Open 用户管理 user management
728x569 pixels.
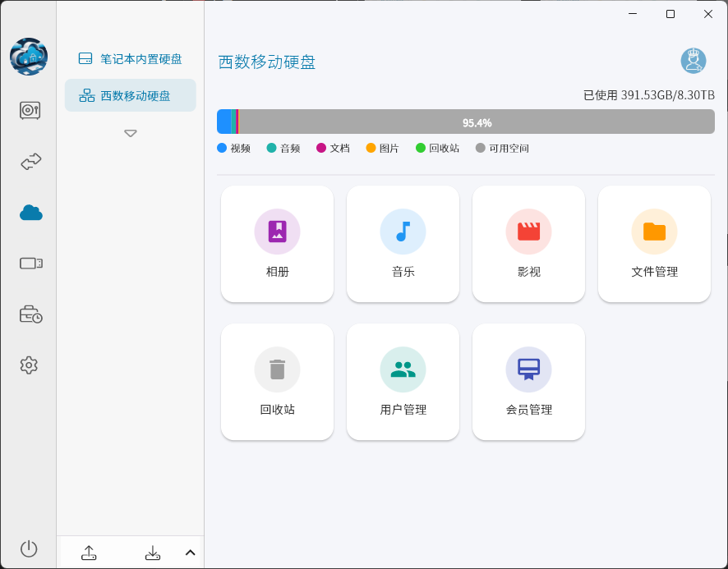[403, 382]
